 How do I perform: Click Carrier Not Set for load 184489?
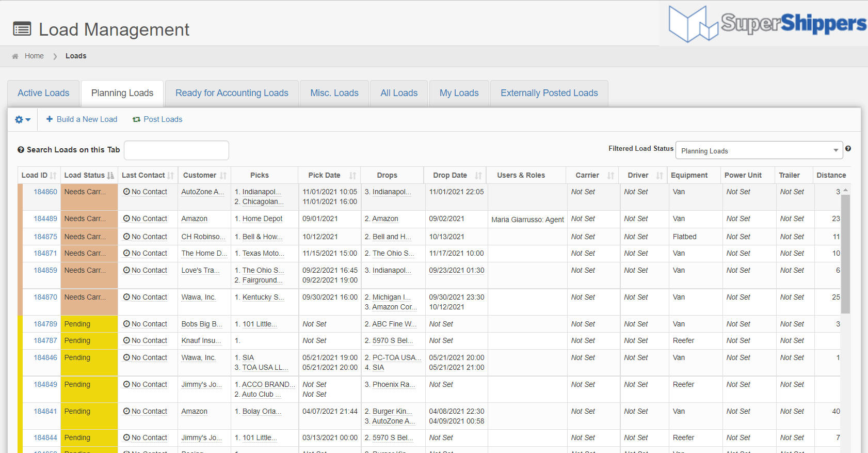click(x=583, y=218)
